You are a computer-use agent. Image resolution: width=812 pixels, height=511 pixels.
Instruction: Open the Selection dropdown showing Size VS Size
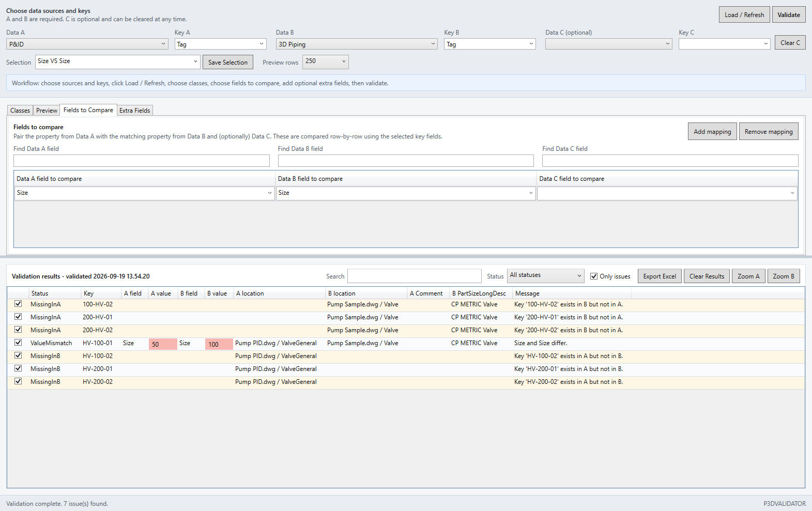coord(118,62)
